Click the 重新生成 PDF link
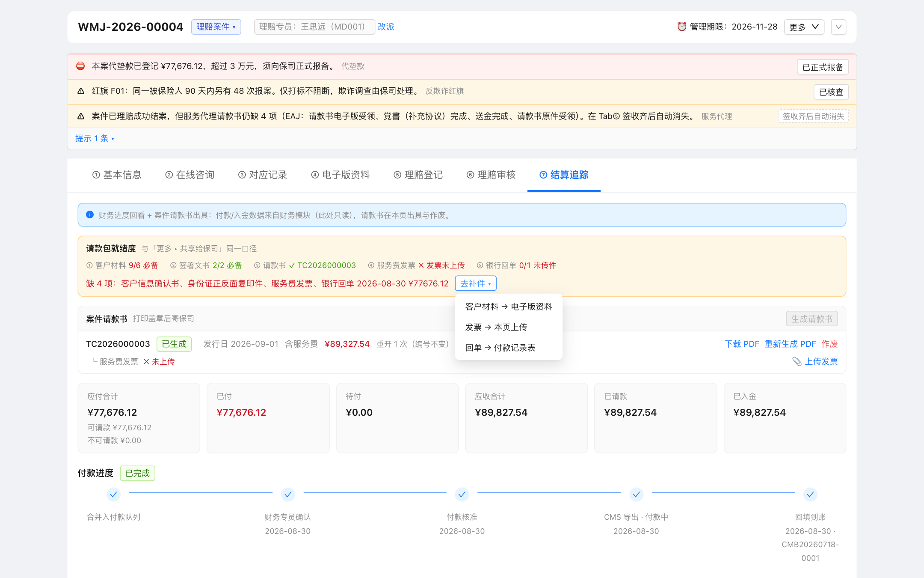This screenshot has width=924, height=578. tap(790, 344)
